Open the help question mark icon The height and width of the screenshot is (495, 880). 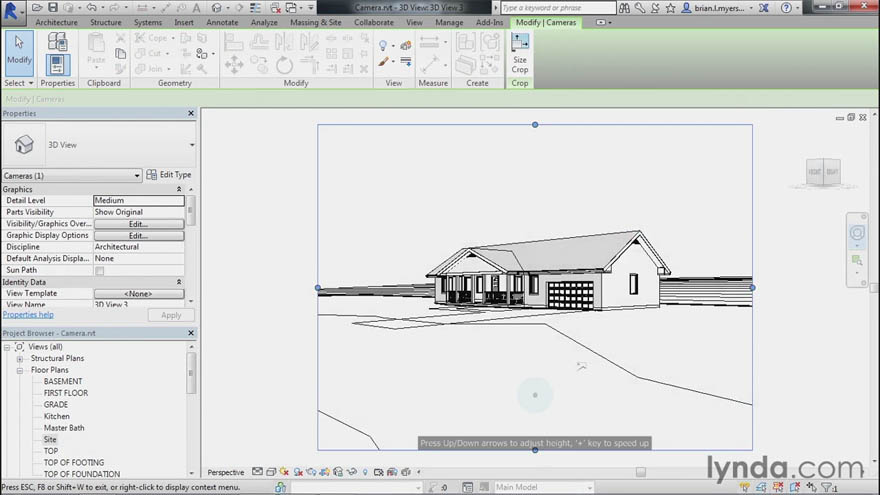(786, 7)
